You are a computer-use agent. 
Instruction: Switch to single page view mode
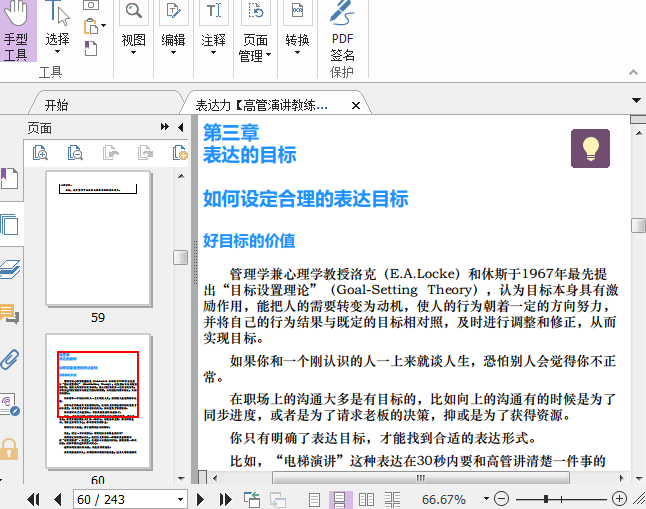(x=314, y=500)
